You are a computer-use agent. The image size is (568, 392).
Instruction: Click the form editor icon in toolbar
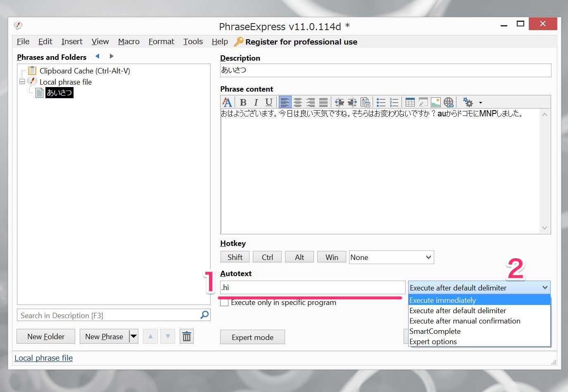tap(423, 102)
